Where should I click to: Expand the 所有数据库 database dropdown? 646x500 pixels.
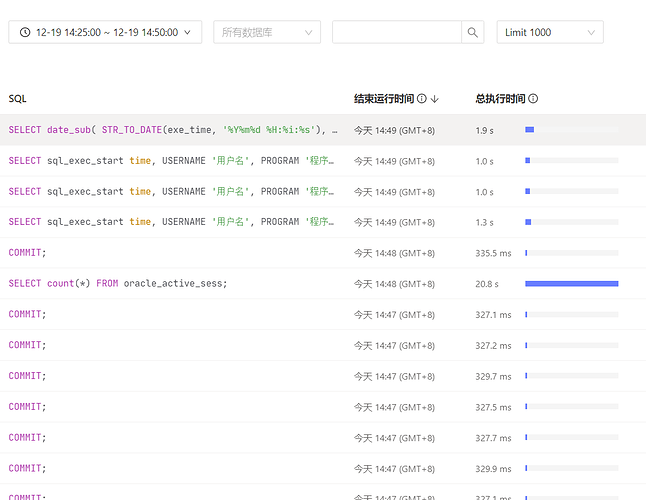(267, 32)
